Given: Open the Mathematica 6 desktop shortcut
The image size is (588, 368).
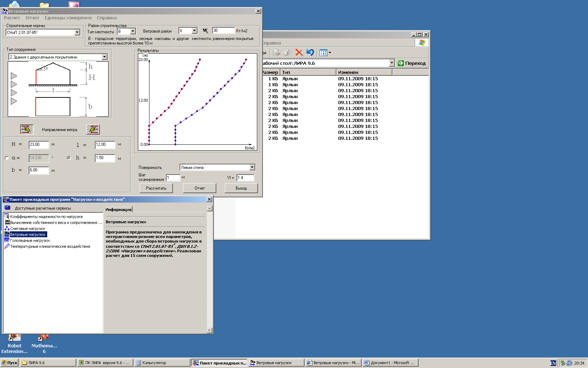Looking at the screenshot, I should [44, 344].
